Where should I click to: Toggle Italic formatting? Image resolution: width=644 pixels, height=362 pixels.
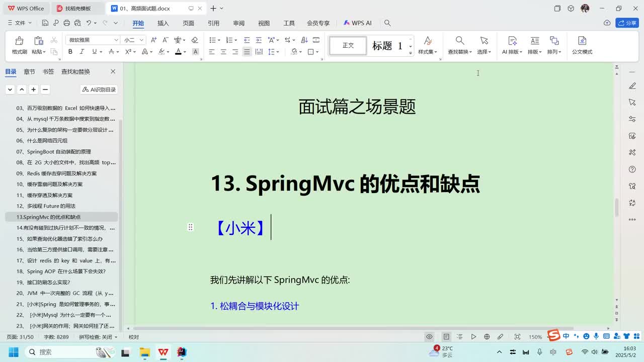[83, 52]
